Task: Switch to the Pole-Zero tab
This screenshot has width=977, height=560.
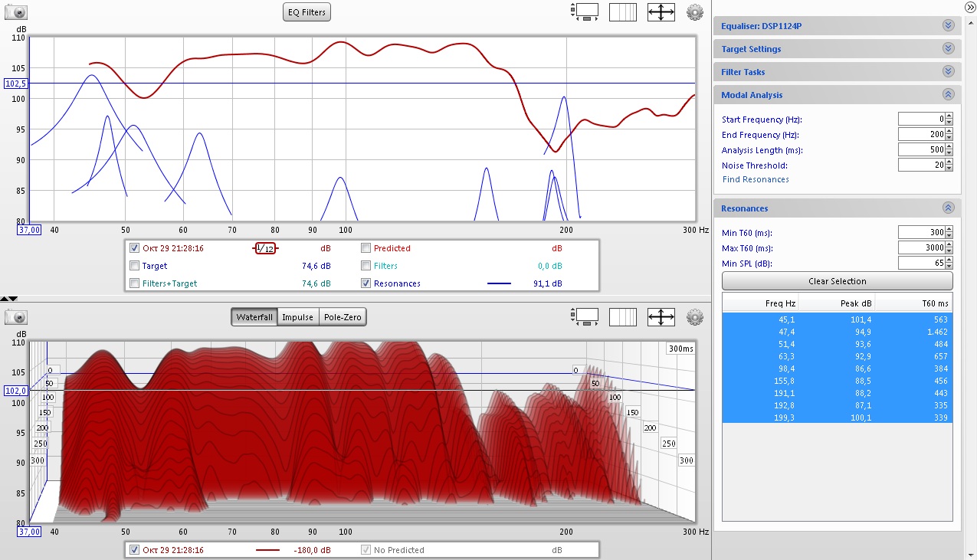Action: tap(343, 317)
